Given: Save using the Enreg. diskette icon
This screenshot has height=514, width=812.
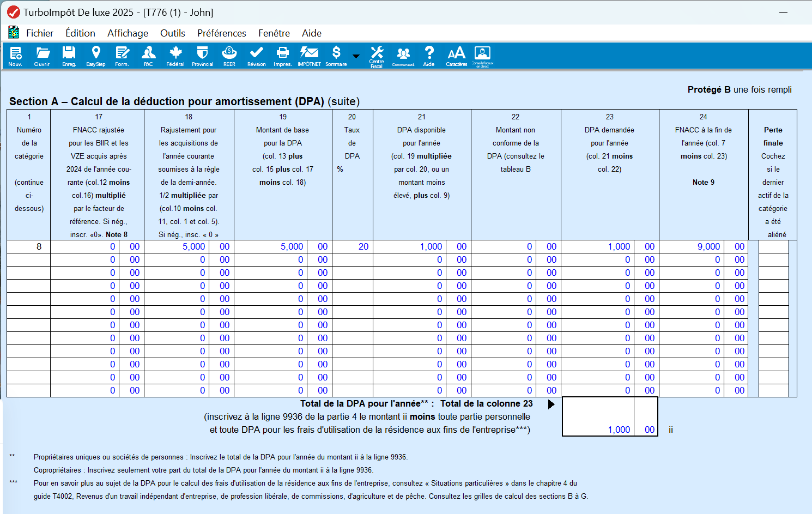Looking at the screenshot, I should (x=69, y=56).
